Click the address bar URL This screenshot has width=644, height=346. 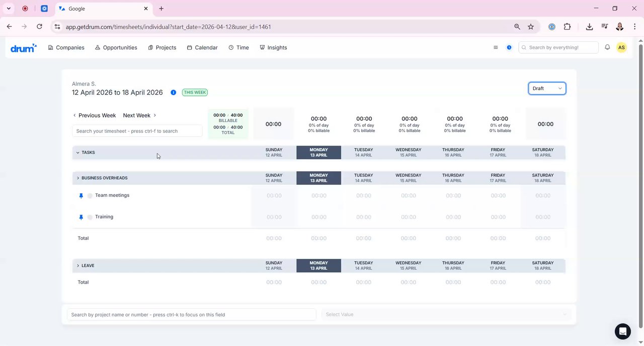[169, 27]
